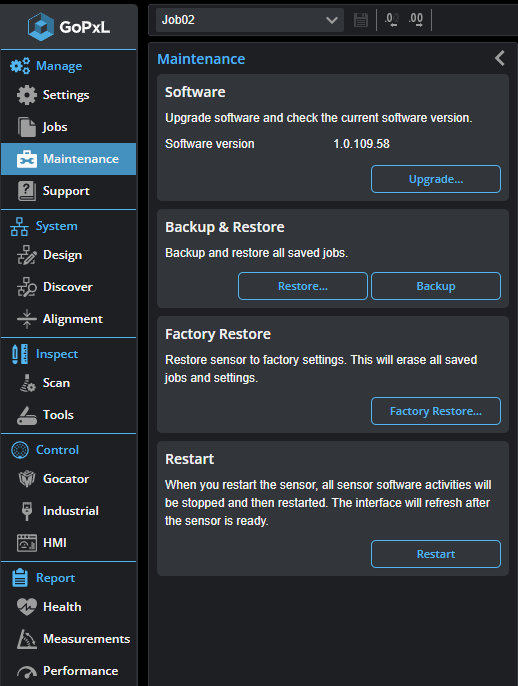Click the decrease decimal places icon
518x686 pixels.
pos(392,20)
